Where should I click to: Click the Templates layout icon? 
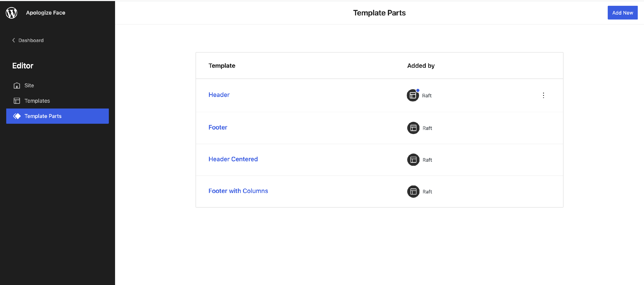[x=17, y=101]
